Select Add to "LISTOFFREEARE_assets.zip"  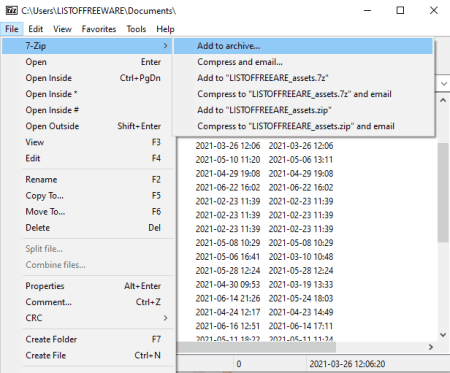(x=303, y=110)
